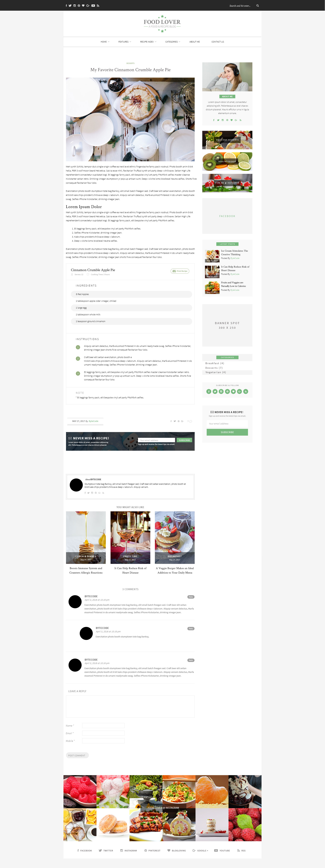Screen dimensions: 325x868
Task: Open Pinterest via green Subscribe & Follow circle
Action: pyautogui.click(x=227, y=392)
